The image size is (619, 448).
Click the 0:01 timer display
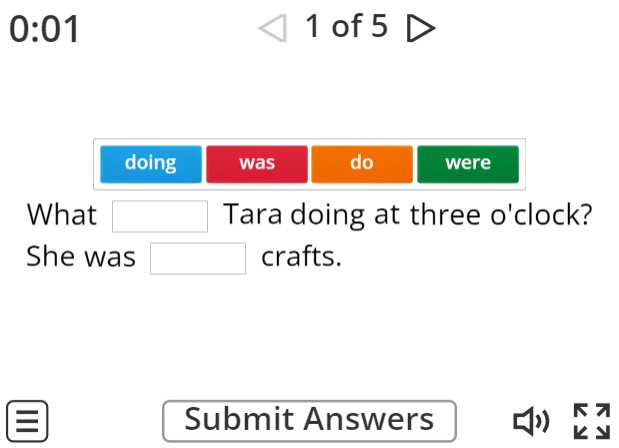(44, 31)
